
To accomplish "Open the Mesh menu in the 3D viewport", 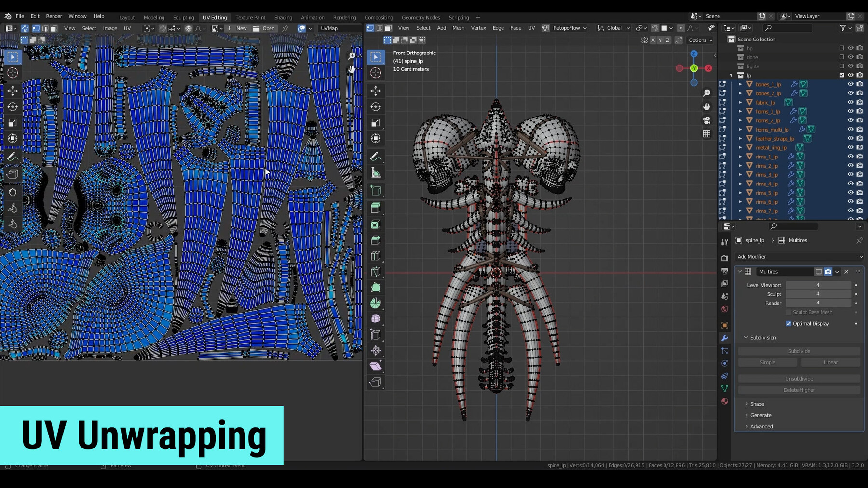I will point(458,28).
